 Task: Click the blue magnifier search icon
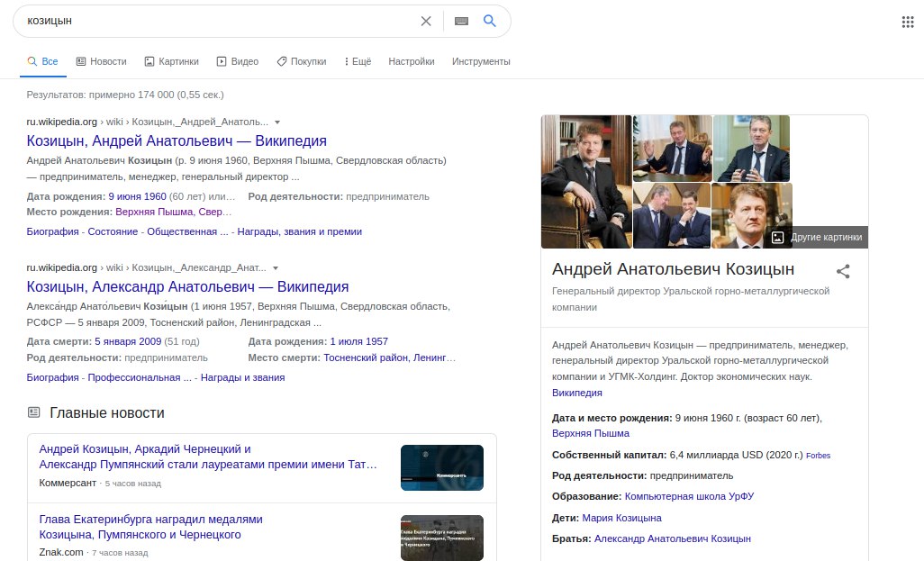coord(490,21)
